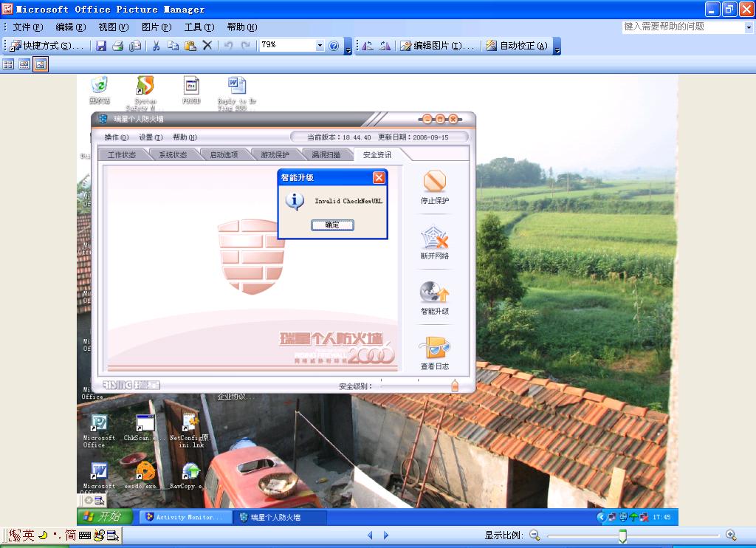Open the 编辑图片 edit pictures pane
This screenshot has width=756, height=548.
[437, 46]
